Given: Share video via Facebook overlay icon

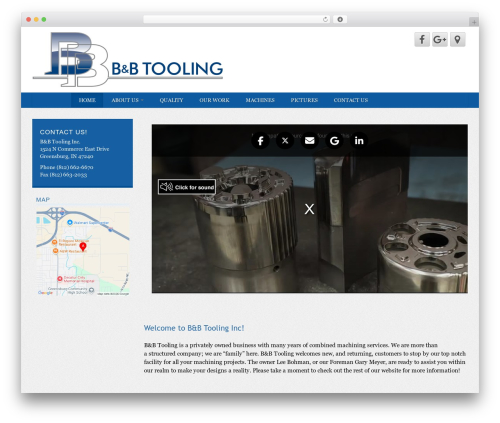Looking at the screenshot, I should (x=260, y=141).
